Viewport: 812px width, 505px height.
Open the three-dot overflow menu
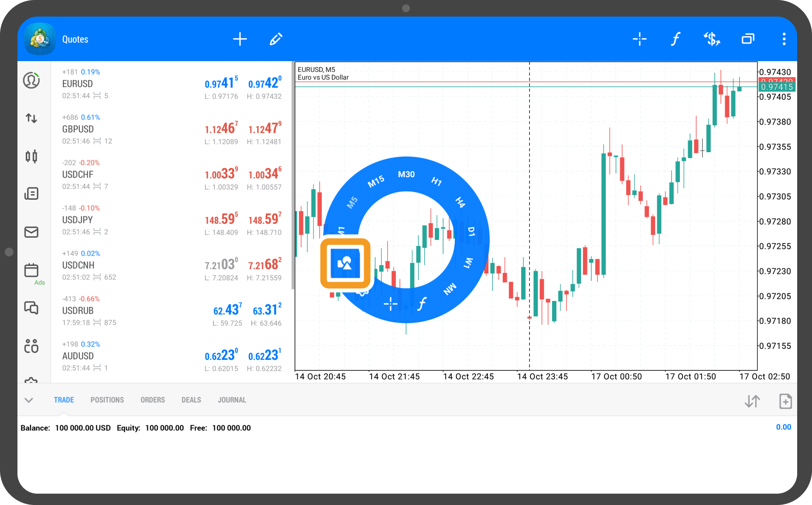(784, 39)
